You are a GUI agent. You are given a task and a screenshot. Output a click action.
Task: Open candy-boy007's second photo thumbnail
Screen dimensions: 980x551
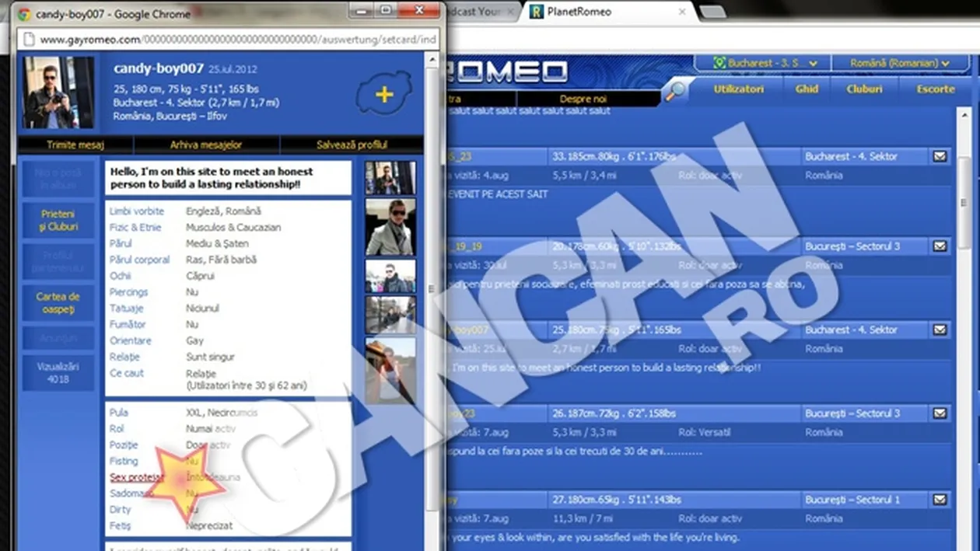(390, 225)
